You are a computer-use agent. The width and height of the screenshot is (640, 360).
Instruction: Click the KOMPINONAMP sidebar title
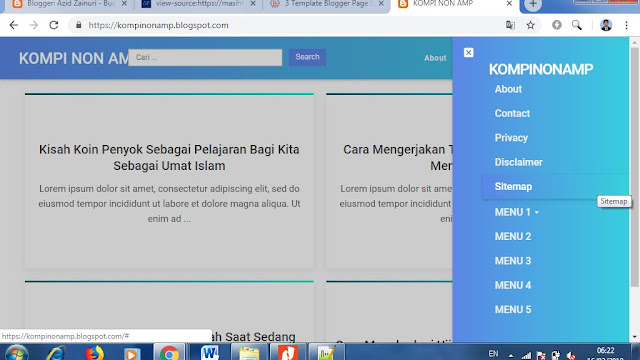coord(541,69)
